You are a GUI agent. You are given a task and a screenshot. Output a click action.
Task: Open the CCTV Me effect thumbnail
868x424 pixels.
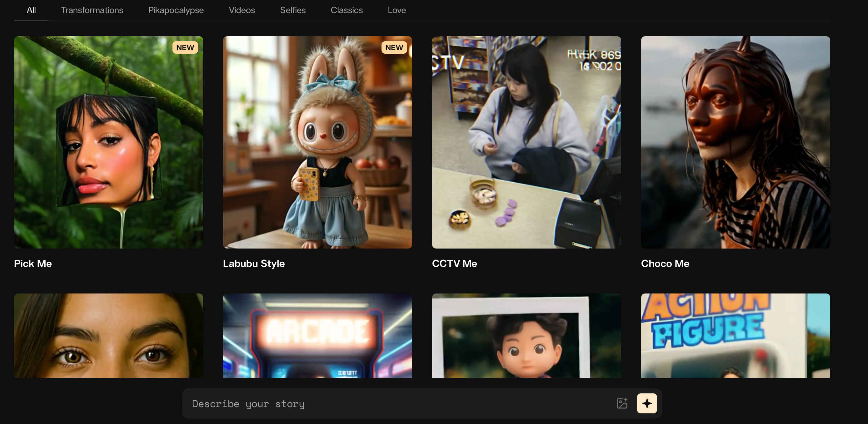pyautogui.click(x=526, y=142)
